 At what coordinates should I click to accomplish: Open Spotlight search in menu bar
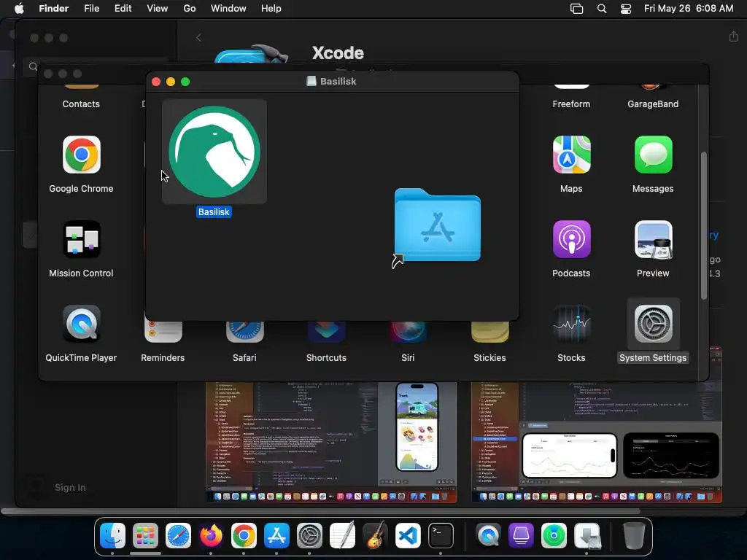point(602,9)
